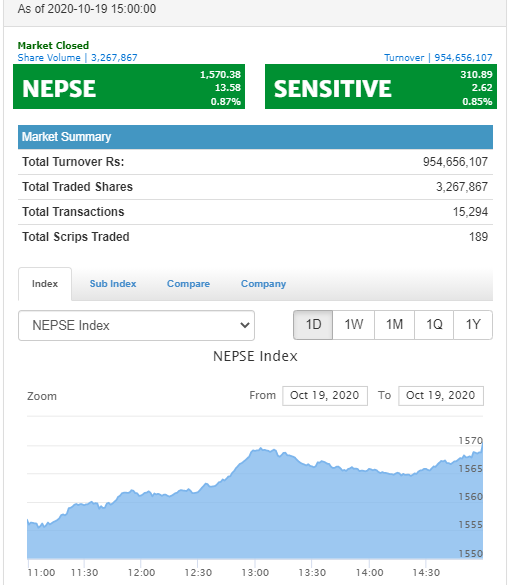Click the SENSITIVE change 0.85%
Image resolution: width=515 pixels, height=585 pixels.
[x=477, y=101]
